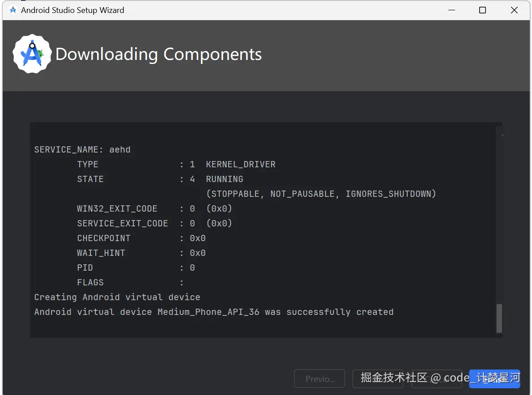532x395 pixels.
Task: Click the 'TYPE' label in the log
Action: click(x=88, y=165)
